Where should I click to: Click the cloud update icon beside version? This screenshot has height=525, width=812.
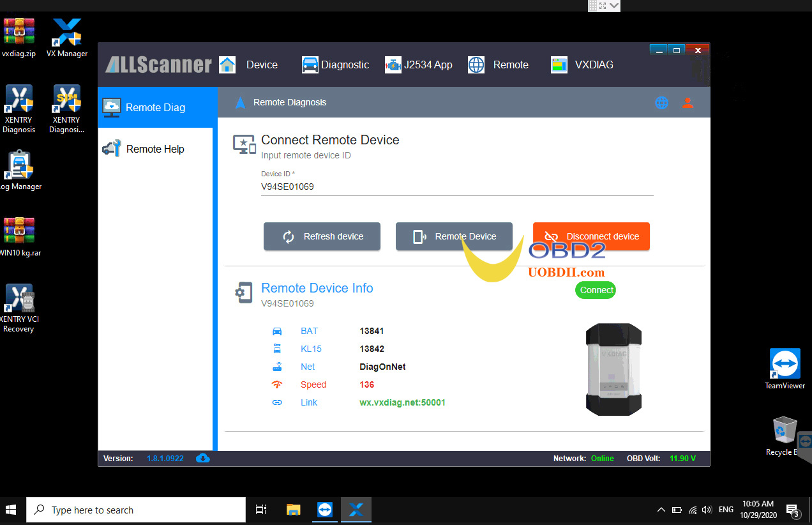click(203, 458)
